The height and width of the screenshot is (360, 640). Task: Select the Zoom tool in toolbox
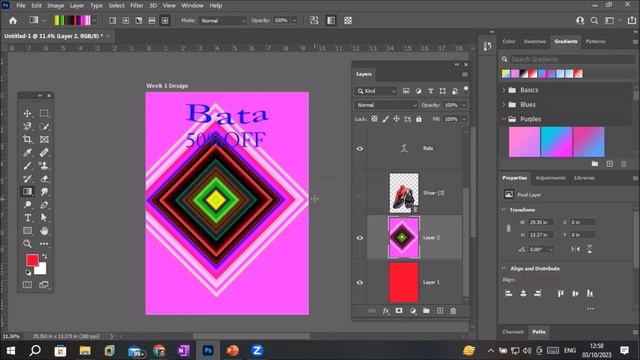[27, 244]
